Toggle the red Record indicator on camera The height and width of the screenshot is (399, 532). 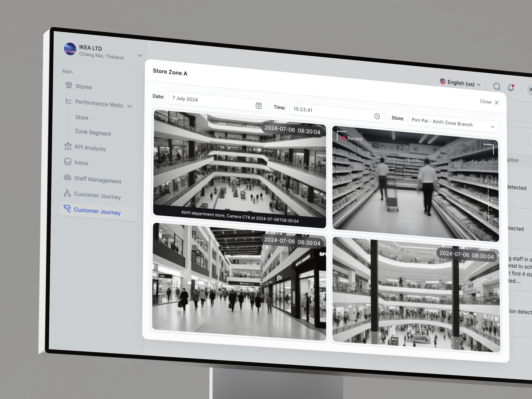344,138
